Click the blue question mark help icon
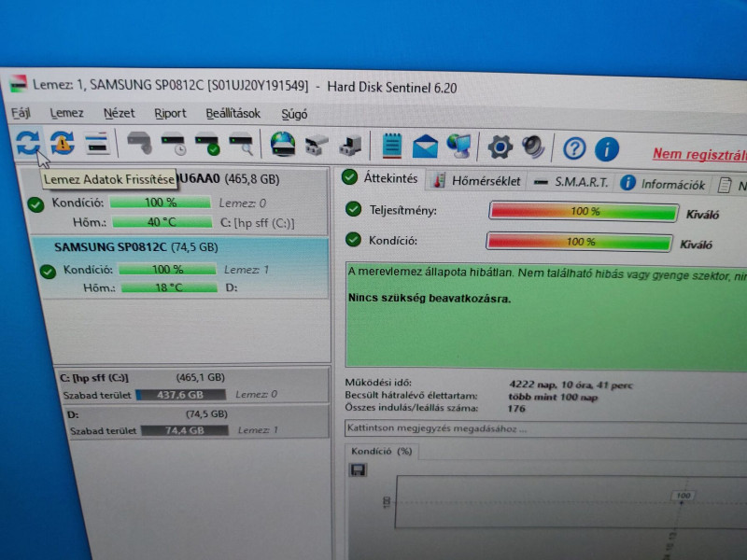The width and height of the screenshot is (747, 560). click(x=574, y=148)
